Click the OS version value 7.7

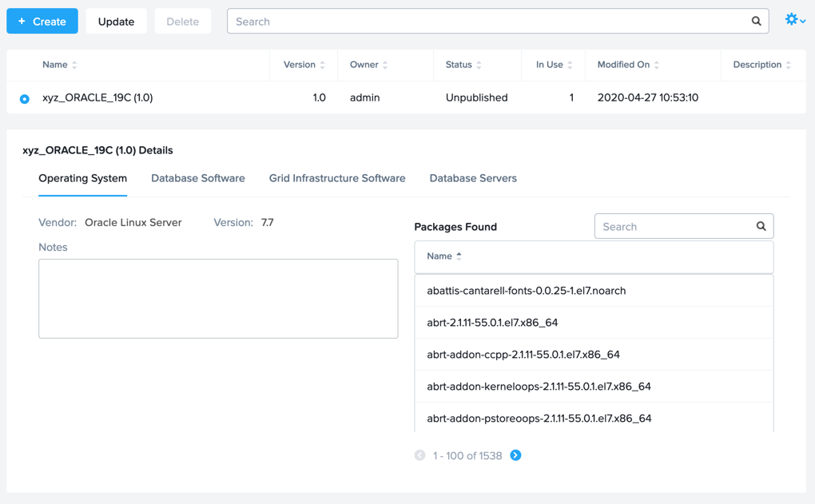(267, 222)
